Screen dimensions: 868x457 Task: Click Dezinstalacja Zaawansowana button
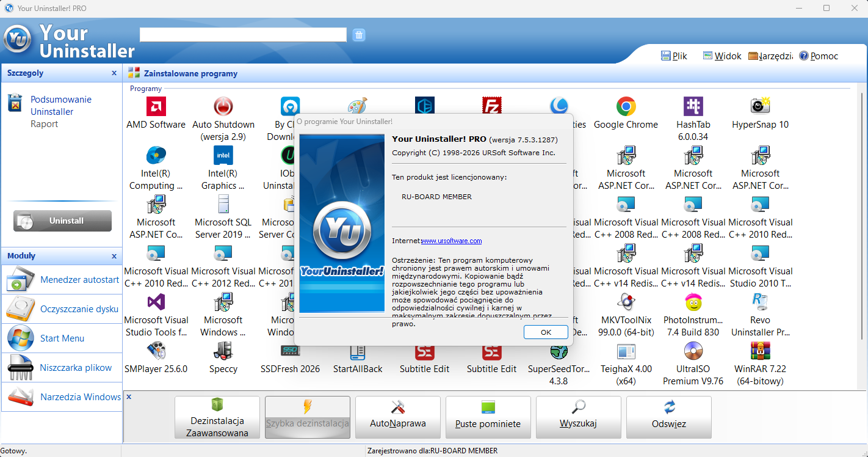(x=217, y=417)
